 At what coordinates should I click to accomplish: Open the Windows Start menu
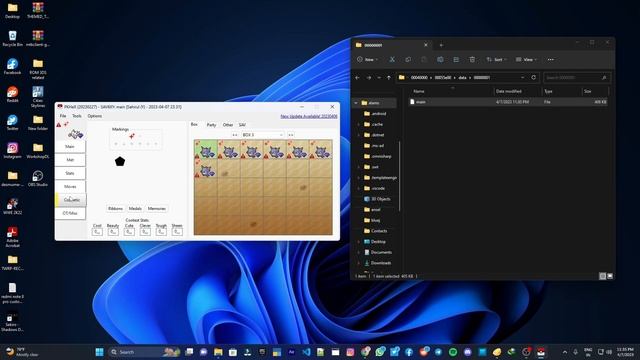[99, 352]
